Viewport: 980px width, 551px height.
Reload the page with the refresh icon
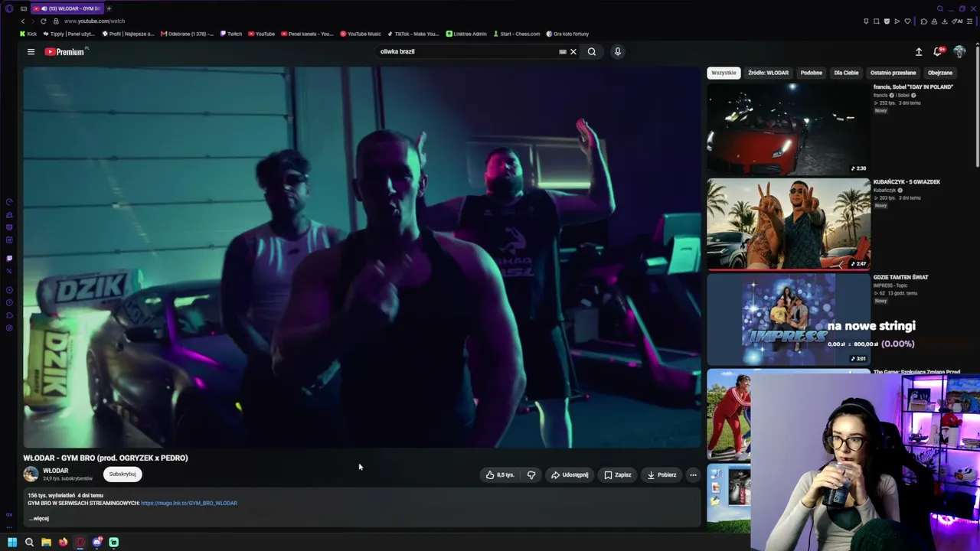[43, 21]
